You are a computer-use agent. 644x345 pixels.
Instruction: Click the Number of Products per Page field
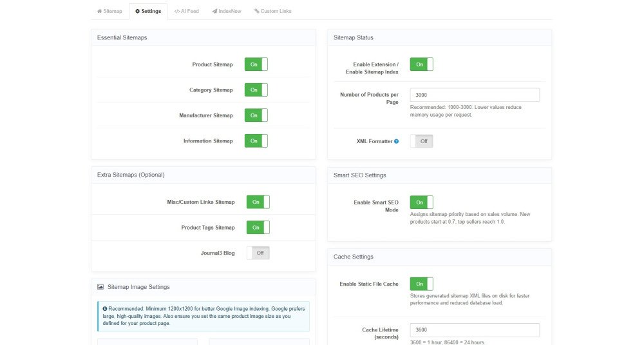(x=475, y=95)
